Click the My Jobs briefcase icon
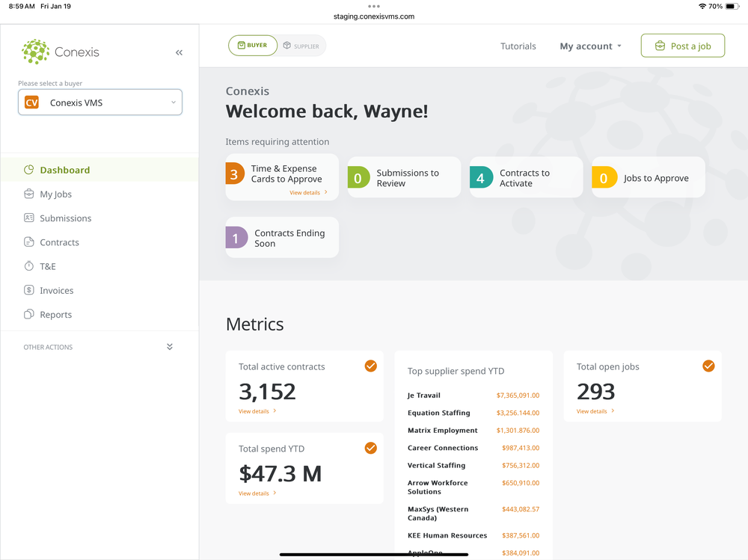Image resolution: width=748 pixels, height=560 pixels. [29, 194]
